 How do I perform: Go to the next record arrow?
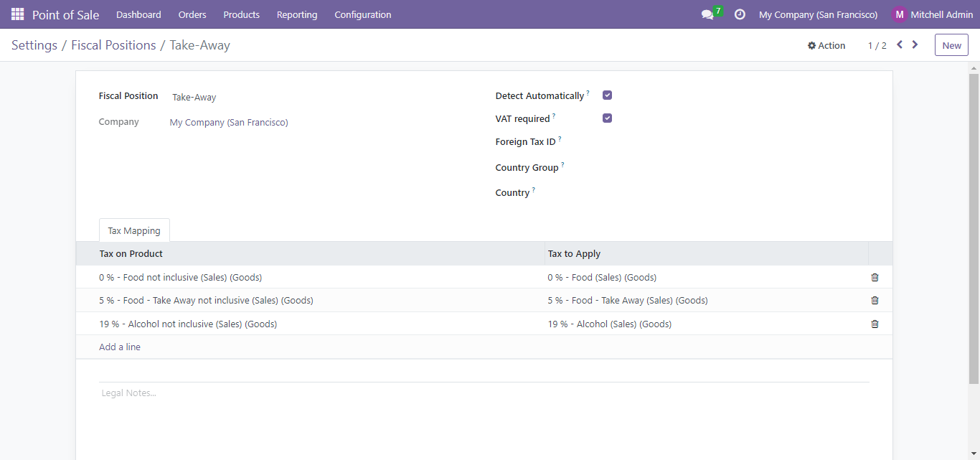click(915, 44)
